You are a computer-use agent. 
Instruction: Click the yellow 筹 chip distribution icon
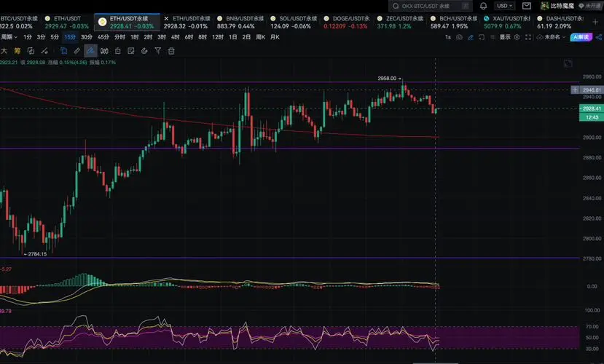tap(17, 51)
